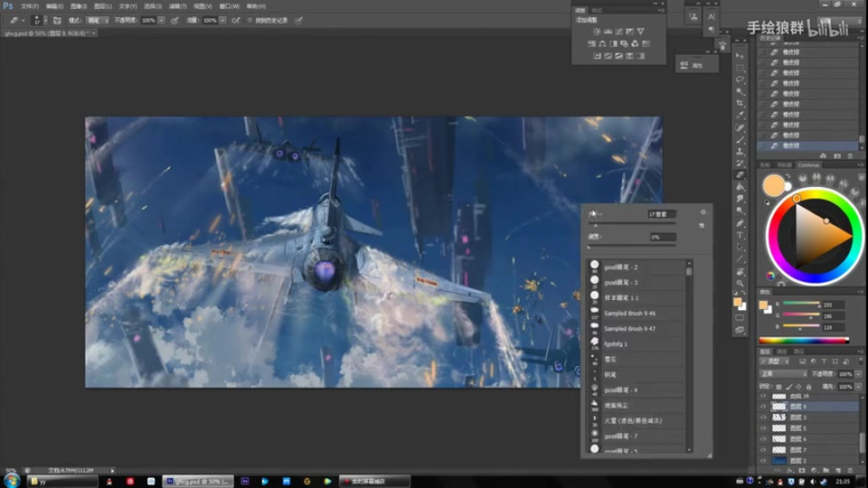Enable the erase to history checkbox
Viewport: 868px width, 488px height.
[x=250, y=21]
